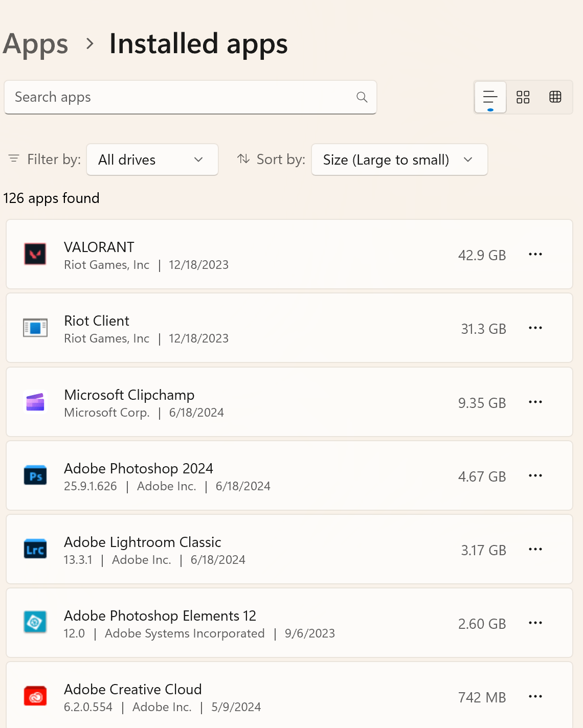Click the Photoshop Elements 12 icon
The image size is (583, 728).
click(35, 623)
